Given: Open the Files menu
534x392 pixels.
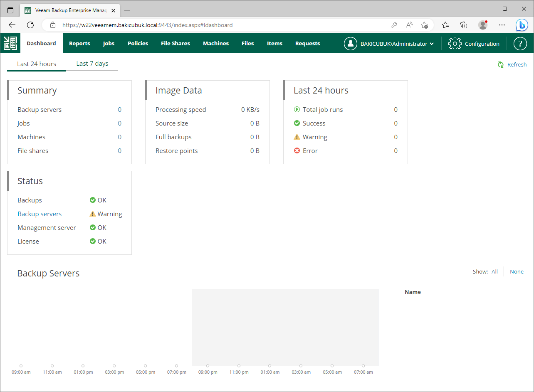Looking at the screenshot, I should (x=247, y=43).
